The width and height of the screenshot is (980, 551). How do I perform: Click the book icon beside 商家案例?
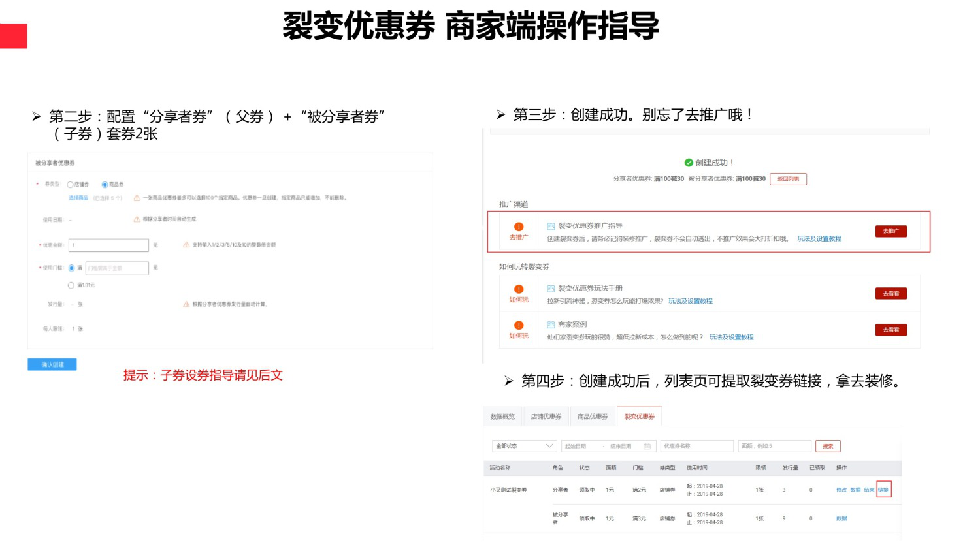click(x=551, y=324)
